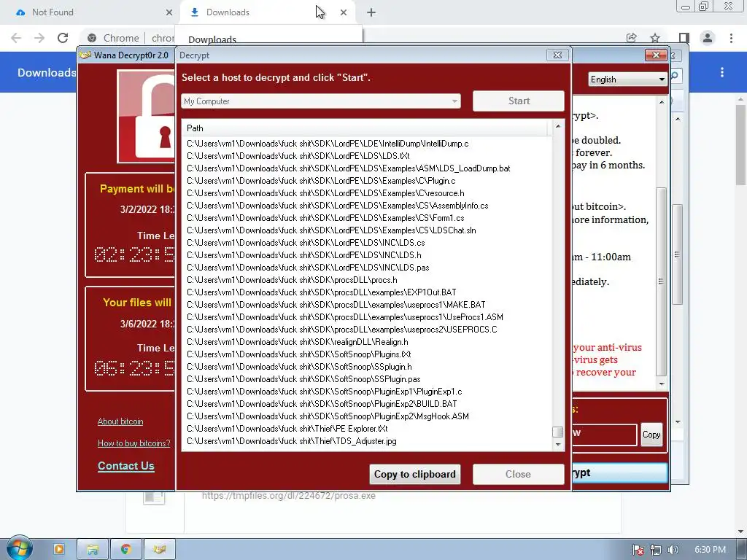Click the path list scrollbar thumb
The image size is (747, 560).
(x=557, y=432)
